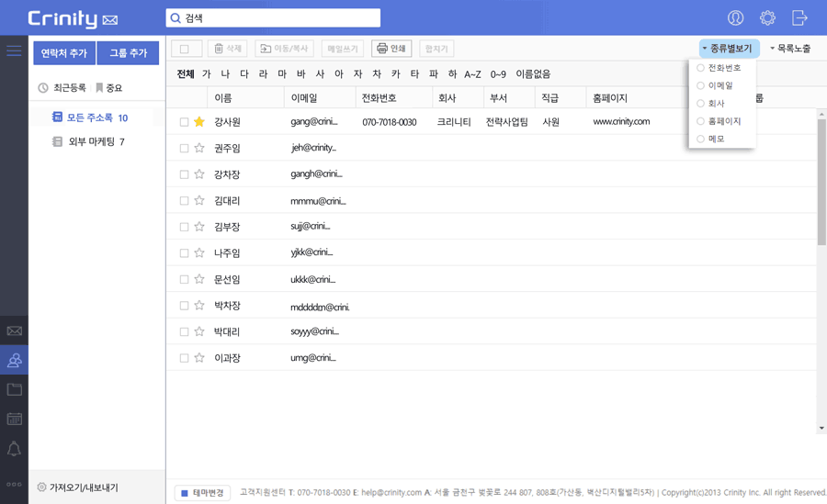
Task: Click the 연락처 추가 button
Action: (x=64, y=53)
